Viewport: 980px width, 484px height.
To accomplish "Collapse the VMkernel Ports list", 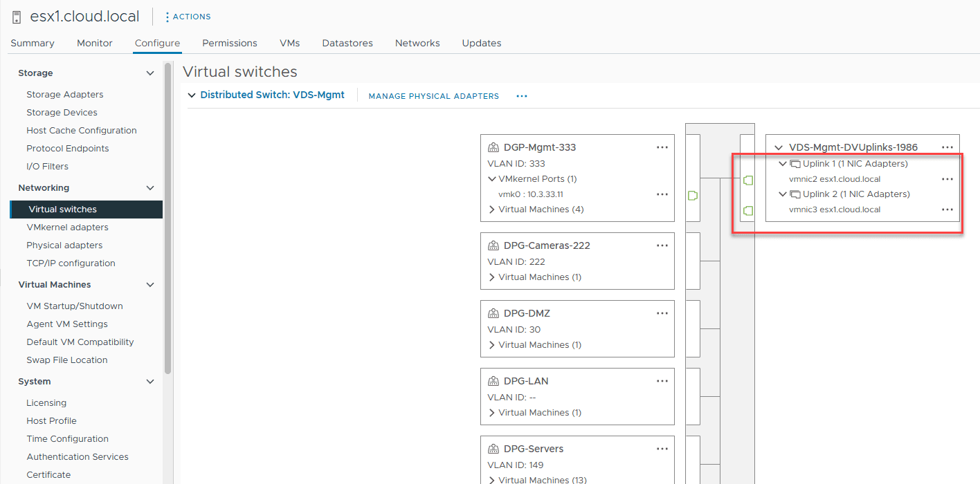I will (x=492, y=179).
